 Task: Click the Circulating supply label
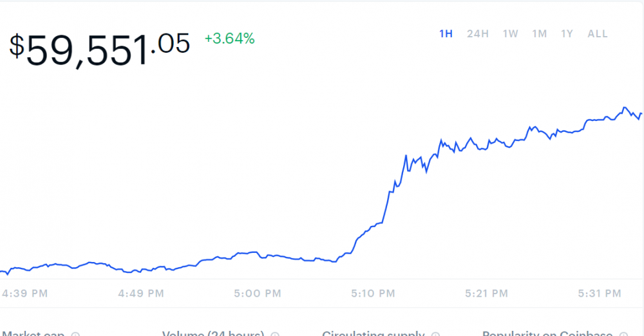(x=374, y=333)
